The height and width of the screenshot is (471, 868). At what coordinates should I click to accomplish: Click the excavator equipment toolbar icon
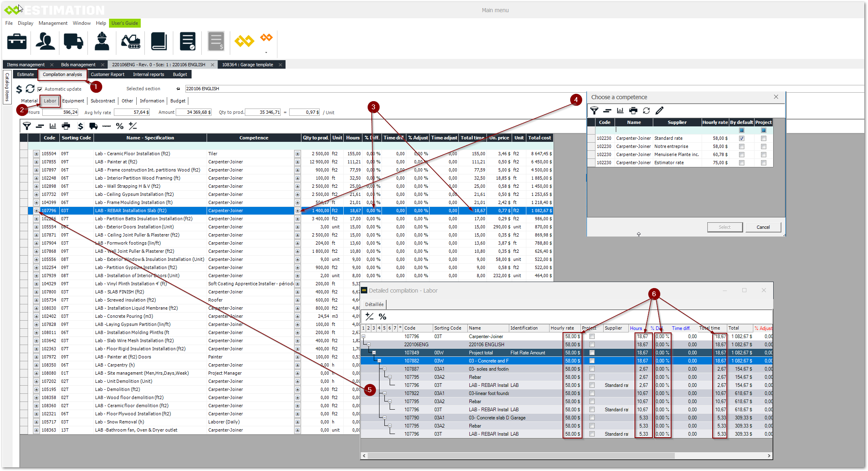tap(131, 41)
